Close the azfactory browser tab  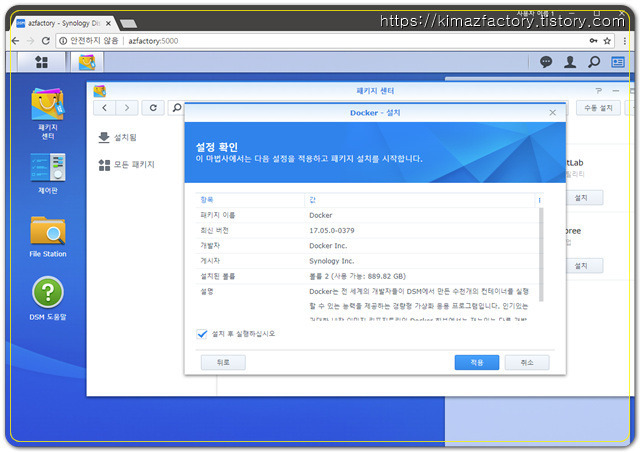(x=108, y=24)
